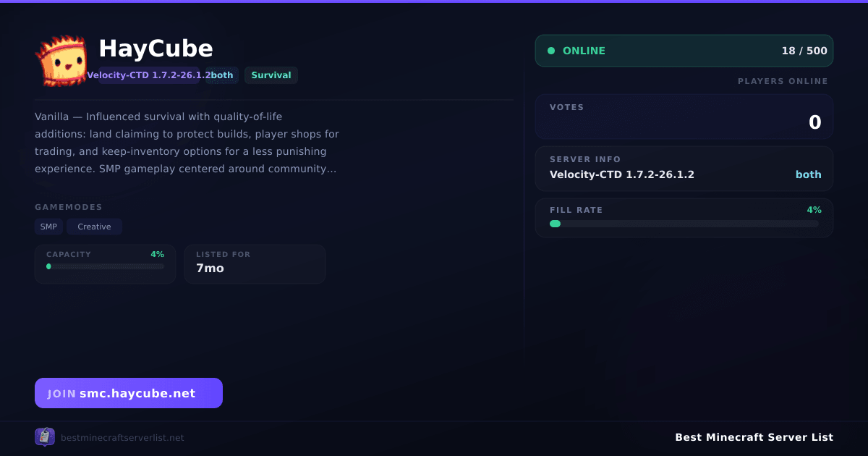The image size is (868, 456).
Task: Select the Creative gamemode tag
Action: click(94, 227)
